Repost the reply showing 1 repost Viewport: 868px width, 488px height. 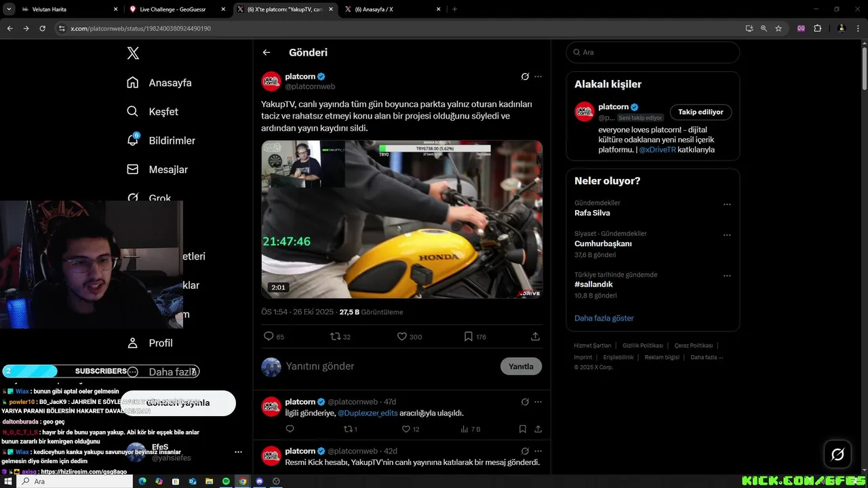(348, 429)
